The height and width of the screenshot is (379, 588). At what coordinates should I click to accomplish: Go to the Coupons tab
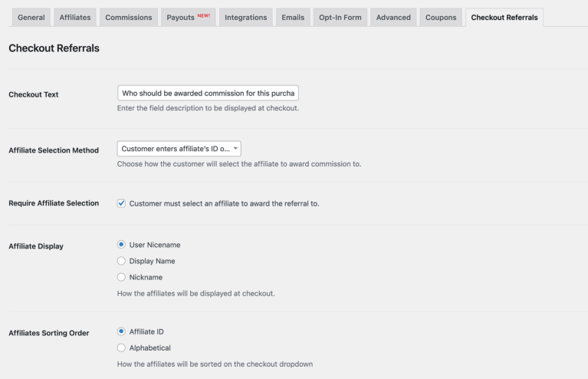click(441, 18)
